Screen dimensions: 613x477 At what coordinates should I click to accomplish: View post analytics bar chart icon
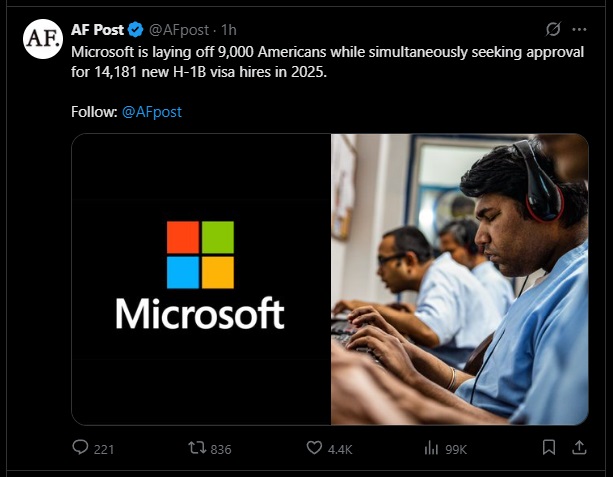tap(432, 448)
